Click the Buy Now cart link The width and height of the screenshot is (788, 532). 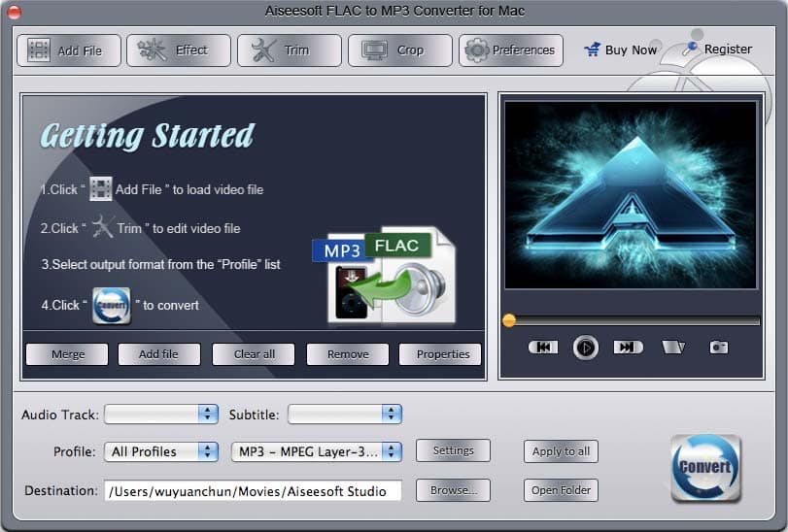tap(621, 50)
